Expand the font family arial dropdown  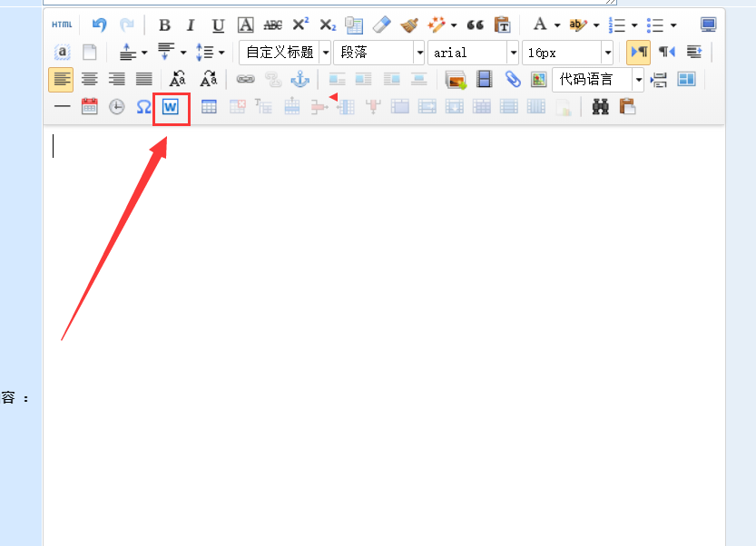[513, 53]
